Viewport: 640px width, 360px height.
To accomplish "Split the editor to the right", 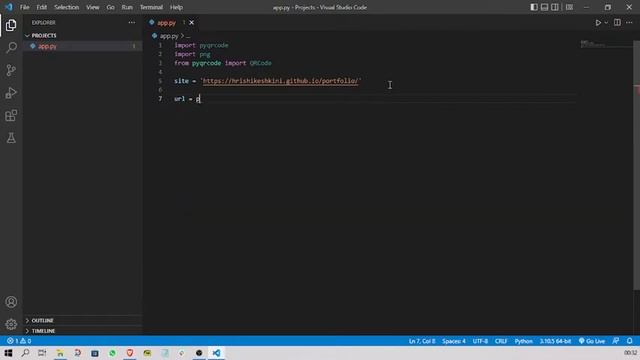I will click(x=617, y=23).
